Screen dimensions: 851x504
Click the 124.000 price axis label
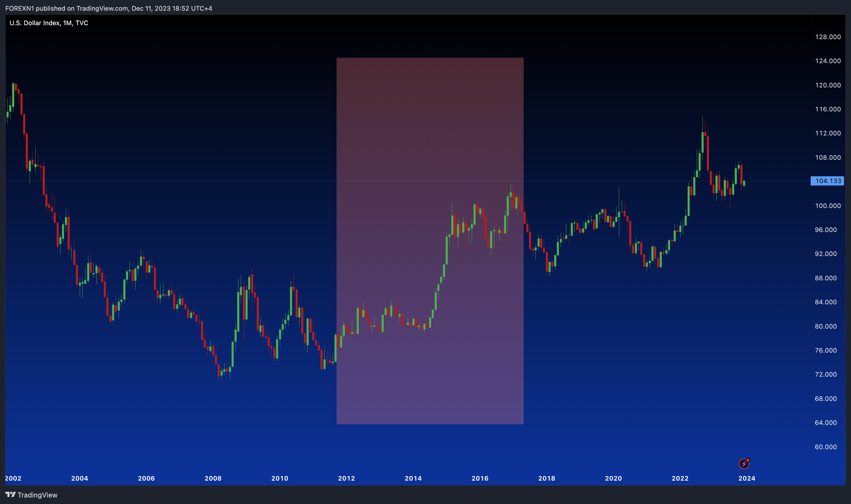click(828, 61)
